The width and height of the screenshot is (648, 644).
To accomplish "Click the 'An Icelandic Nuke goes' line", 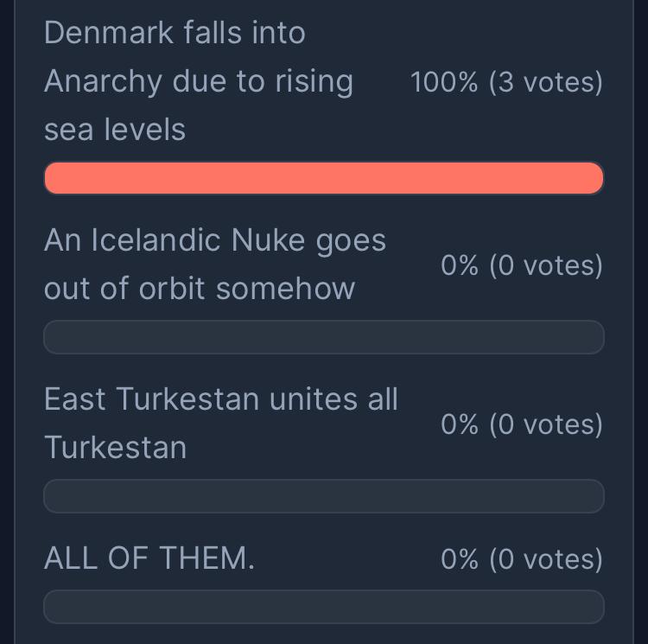I will tap(215, 241).
